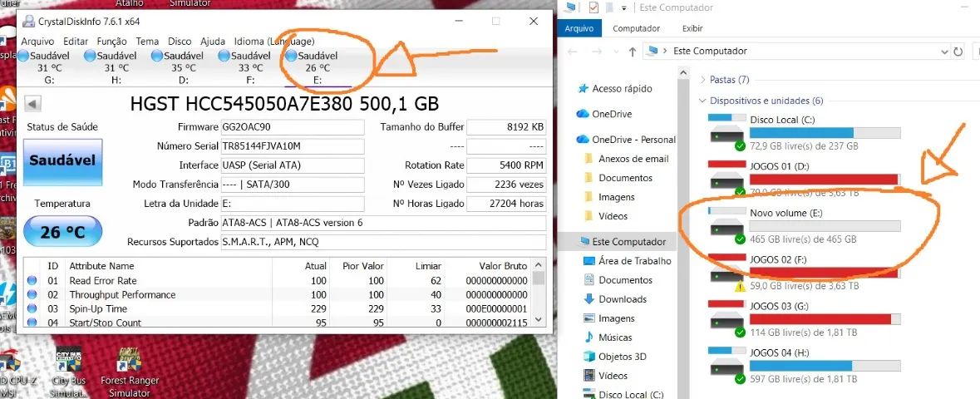The height and width of the screenshot is (399, 980).
Task: Click the Explorer refresh button
Action: [x=958, y=52]
